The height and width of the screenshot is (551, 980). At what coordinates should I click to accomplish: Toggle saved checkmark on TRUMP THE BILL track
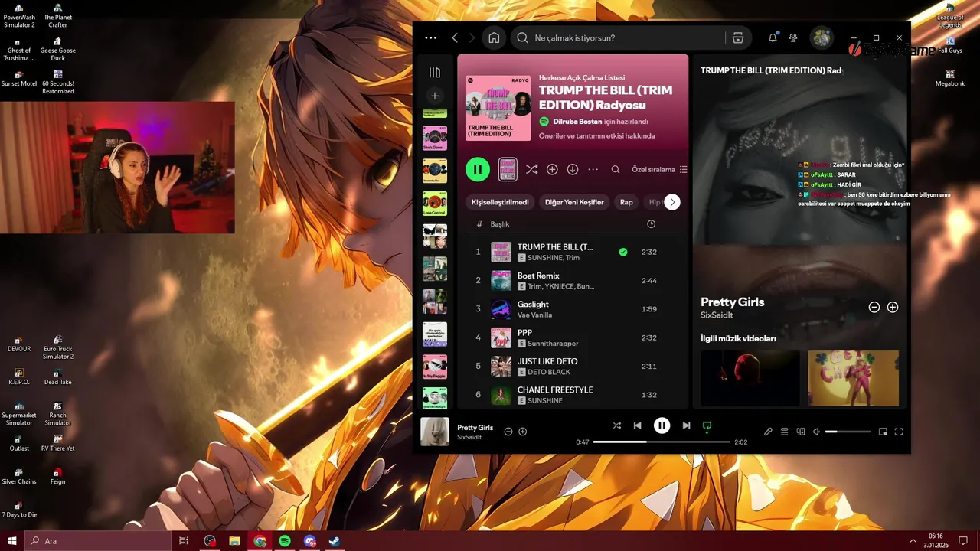coord(623,252)
